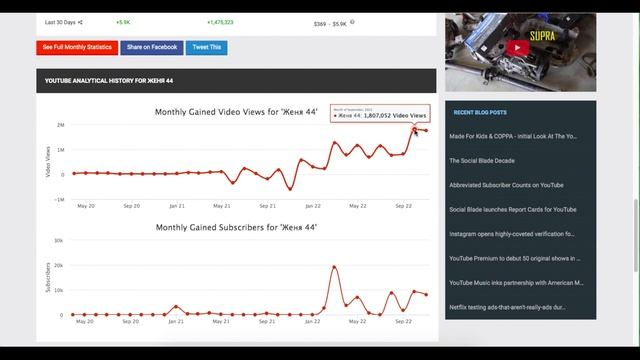Viewport: 640px width, 360px height.
Task: Click the 20k subscriber peak data point
Action: tap(334, 267)
